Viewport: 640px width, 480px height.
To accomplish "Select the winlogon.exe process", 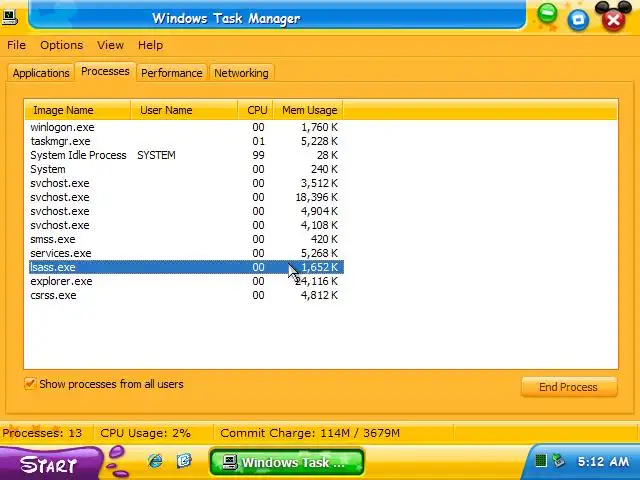I will 187,127.
